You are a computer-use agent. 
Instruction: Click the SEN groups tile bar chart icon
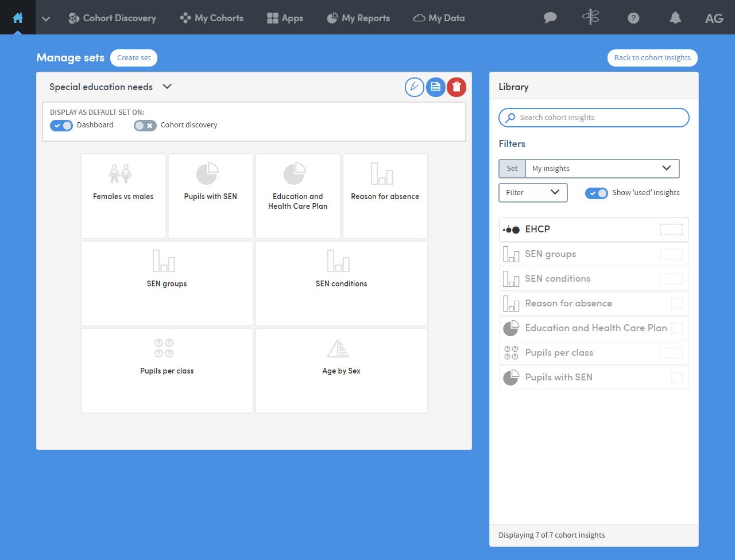(x=164, y=260)
